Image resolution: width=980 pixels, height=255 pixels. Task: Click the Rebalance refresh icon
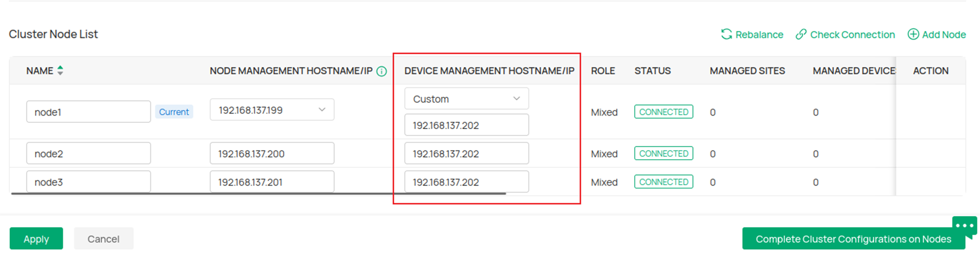click(x=726, y=34)
